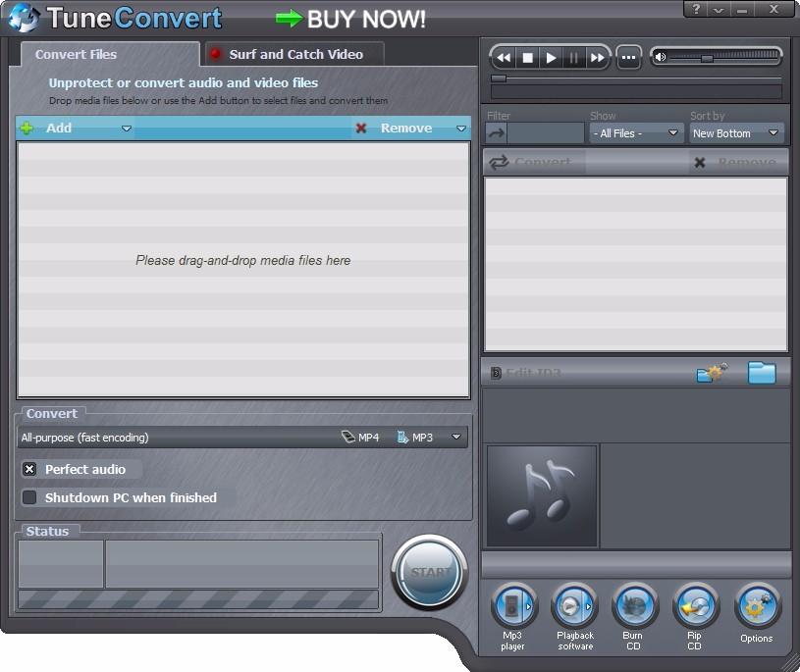The width and height of the screenshot is (800, 672).
Task: Click the filter arrow icon
Action: [x=496, y=133]
